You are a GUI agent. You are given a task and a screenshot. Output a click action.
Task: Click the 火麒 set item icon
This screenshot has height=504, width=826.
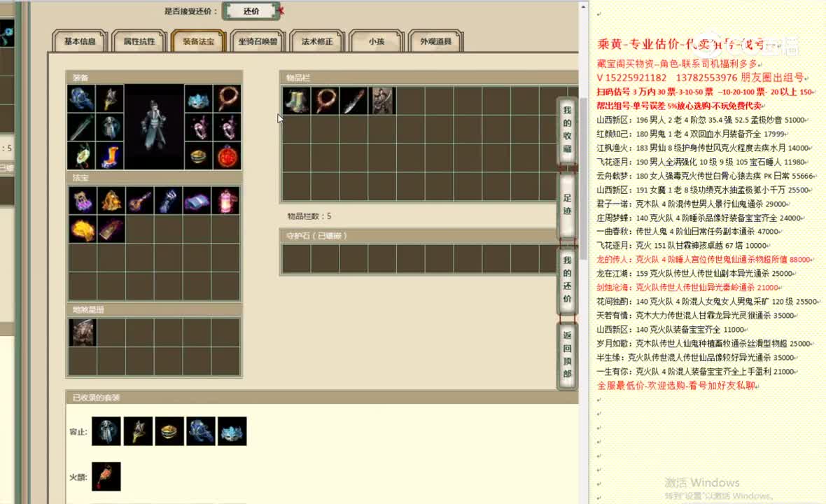click(106, 476)
